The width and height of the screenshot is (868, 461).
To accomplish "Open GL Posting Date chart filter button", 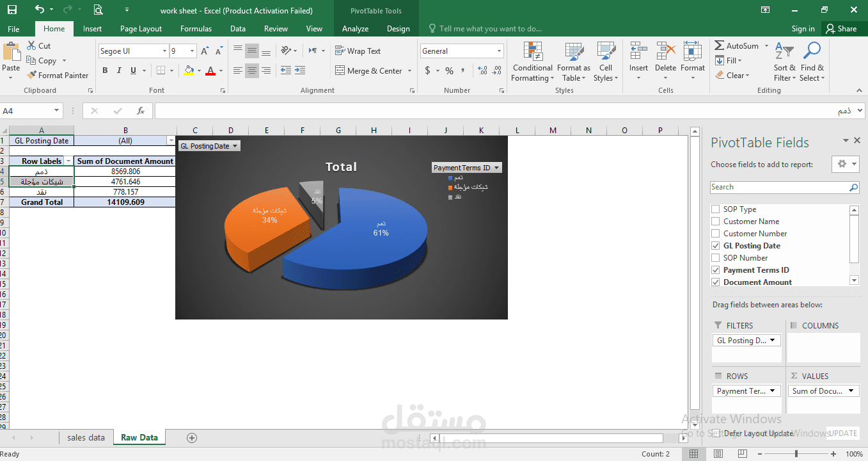I will click(x=209, y=146).
